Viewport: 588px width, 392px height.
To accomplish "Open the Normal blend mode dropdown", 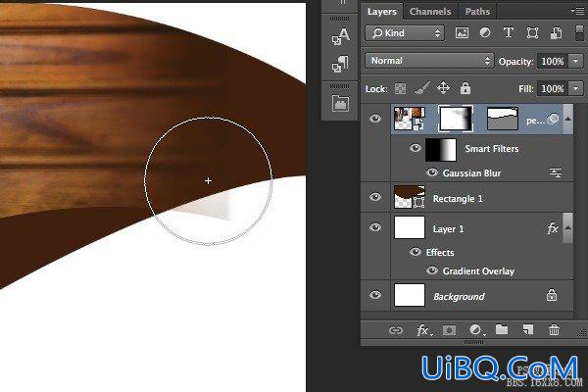I will [x=428, y=61].
